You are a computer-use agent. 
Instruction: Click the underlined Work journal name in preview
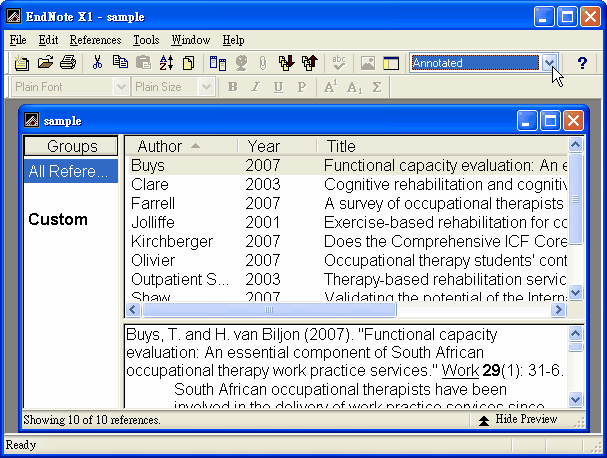[x=460, y=371]
